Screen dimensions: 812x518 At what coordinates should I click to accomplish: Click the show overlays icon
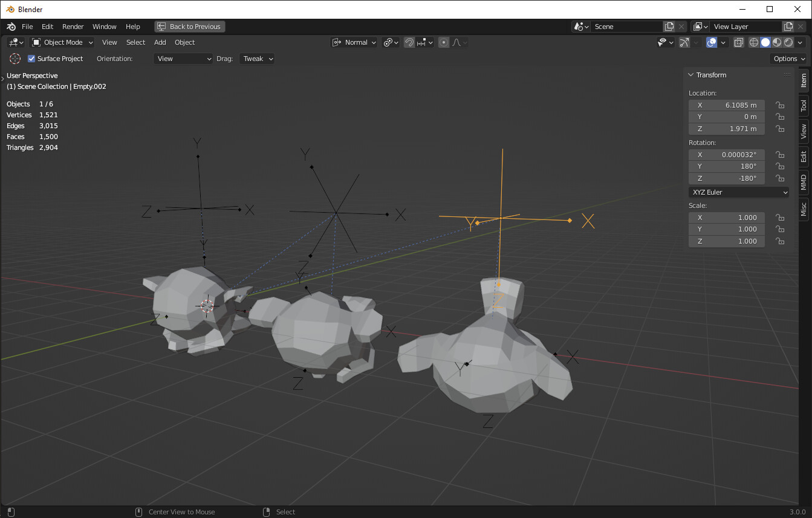pyautogui.click(x=711, y=42)
